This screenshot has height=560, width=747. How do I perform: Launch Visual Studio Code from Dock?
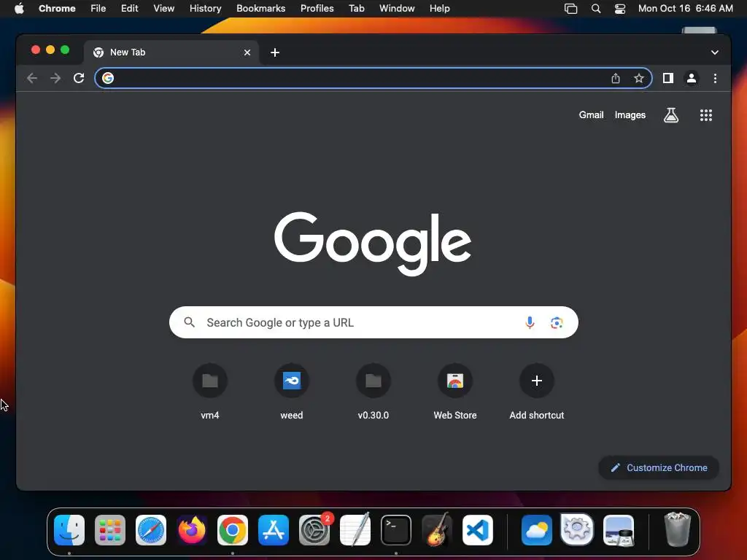pos(478,530)
